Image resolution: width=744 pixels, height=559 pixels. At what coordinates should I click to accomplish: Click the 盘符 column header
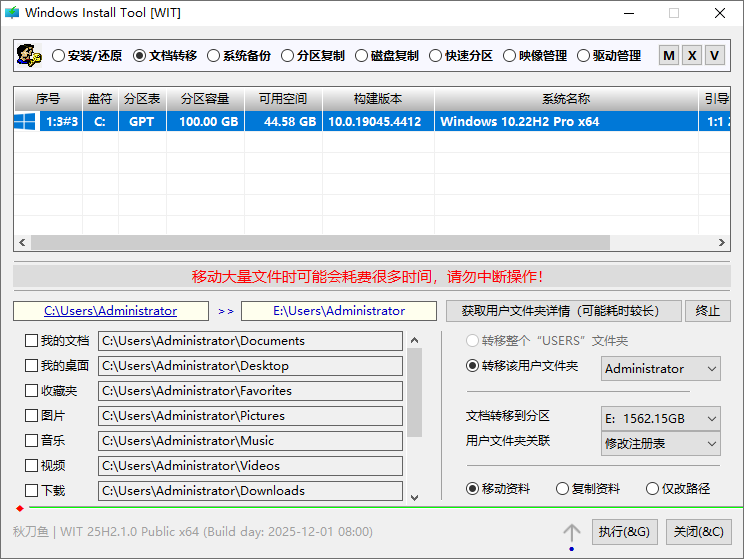click(x=100, y=99)
